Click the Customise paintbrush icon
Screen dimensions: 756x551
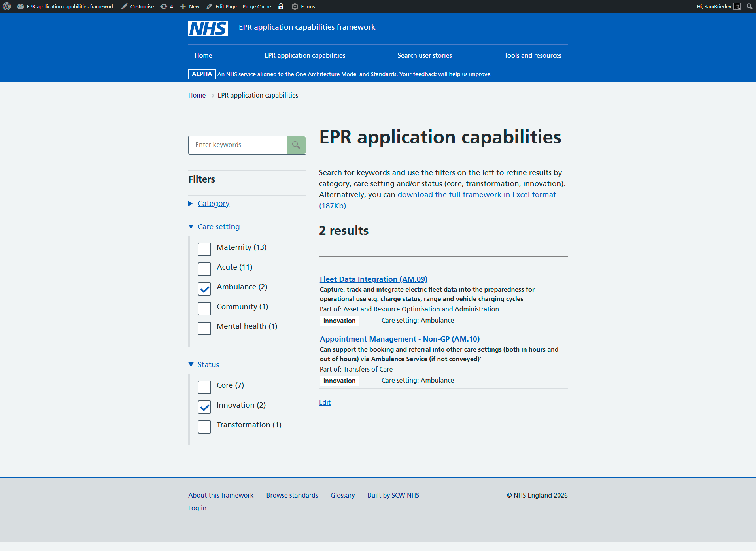(x=125, y=6)
